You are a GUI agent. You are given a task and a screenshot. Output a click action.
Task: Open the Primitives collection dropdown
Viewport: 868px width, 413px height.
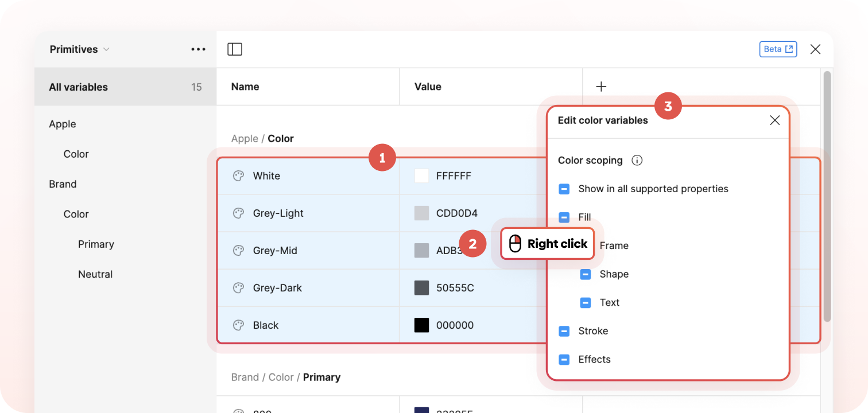click(x=79, y=49)
